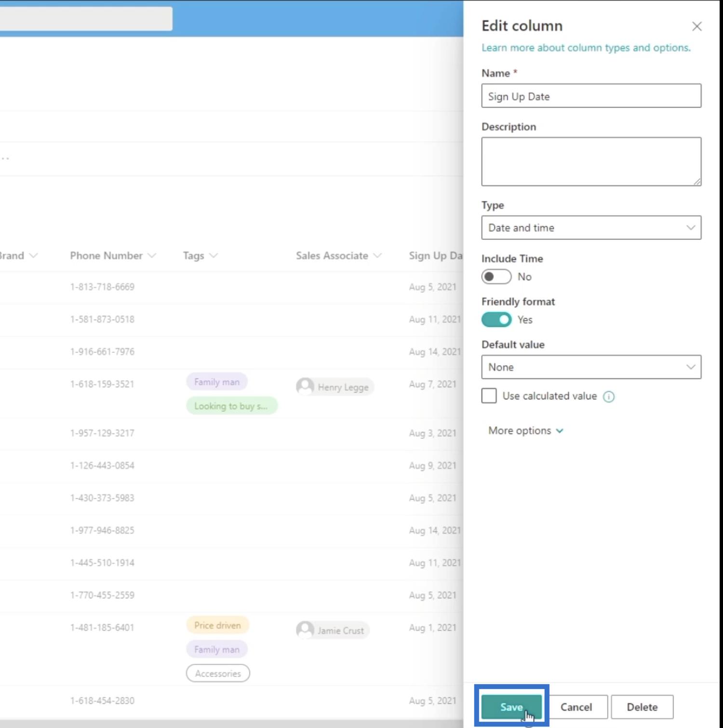
Task: Close the Edit column panel
Action: click(x=696, y=27)
